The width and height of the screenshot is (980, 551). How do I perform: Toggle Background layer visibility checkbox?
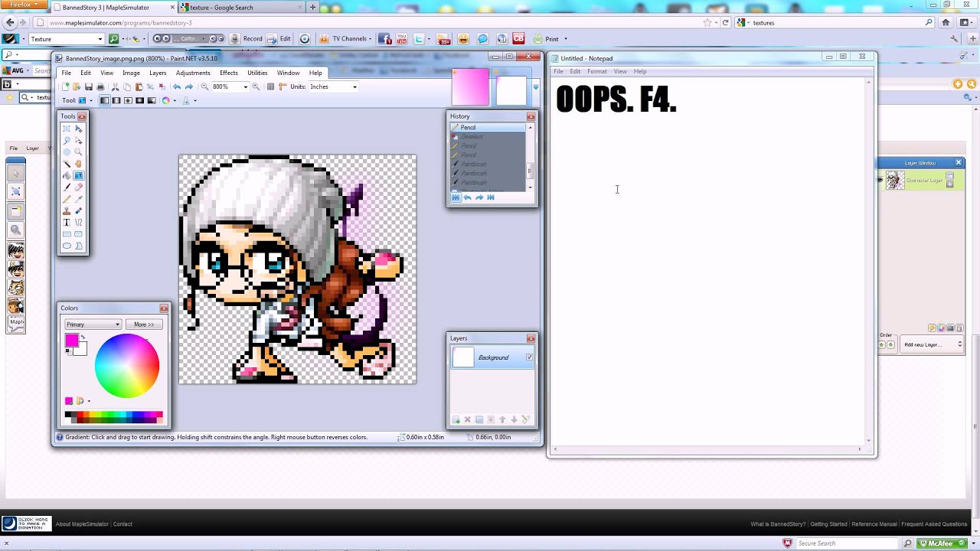529,357
